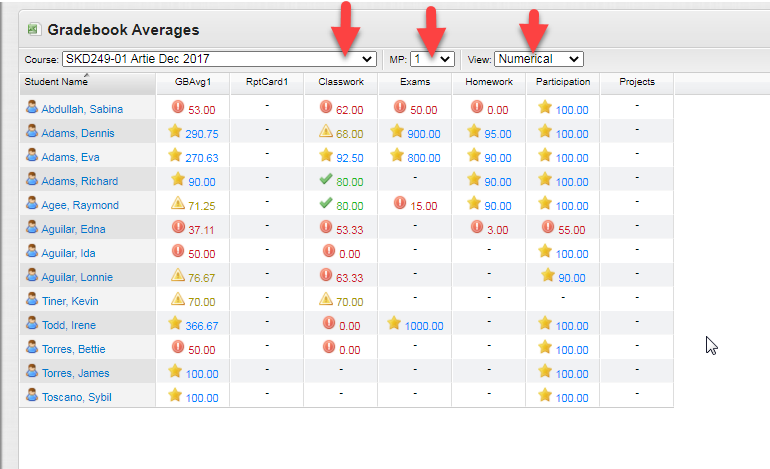
Task: Select Abdullah, Sabina Classwork grade 62.00
Action: click(350, 110)
